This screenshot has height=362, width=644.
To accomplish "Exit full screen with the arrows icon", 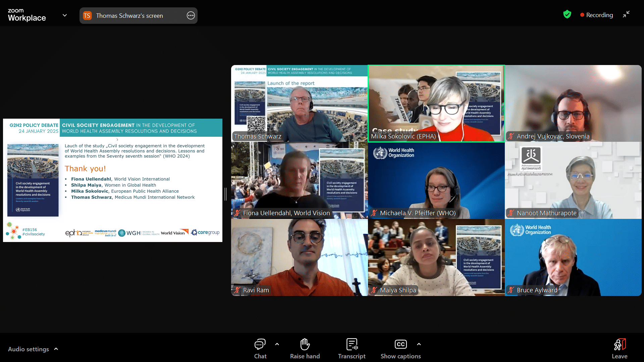I will coord(626,14).
